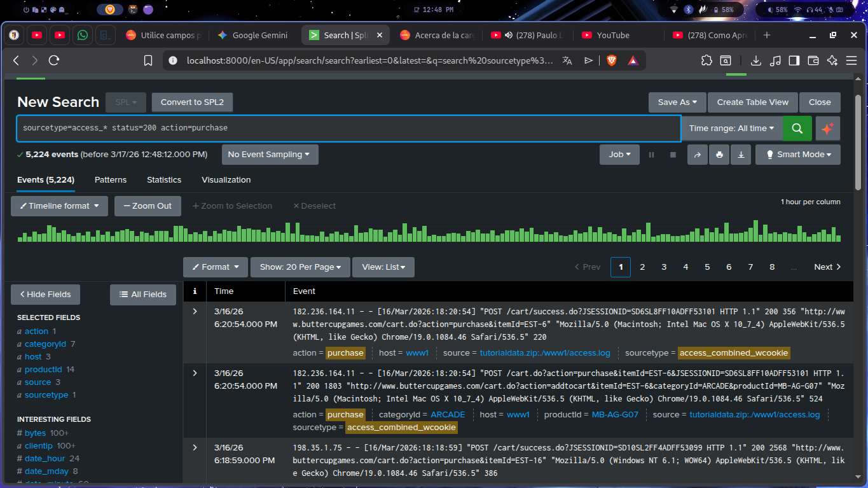Reload the current browser page
Screen dimensions: 868x488
[54, 60]
